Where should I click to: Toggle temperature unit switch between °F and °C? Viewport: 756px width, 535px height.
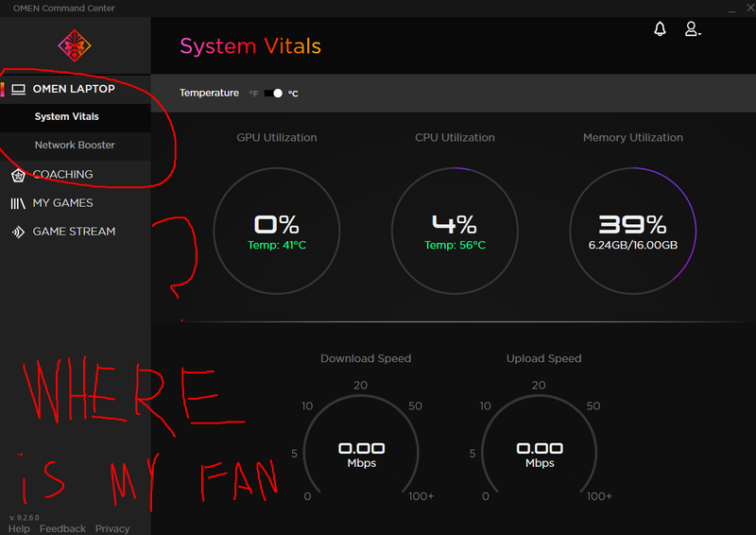pos(273,94)
